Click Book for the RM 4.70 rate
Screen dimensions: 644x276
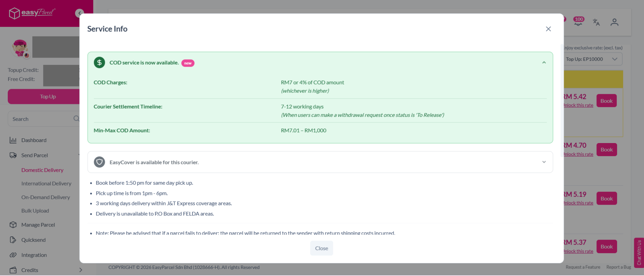(x=607, y=149)
